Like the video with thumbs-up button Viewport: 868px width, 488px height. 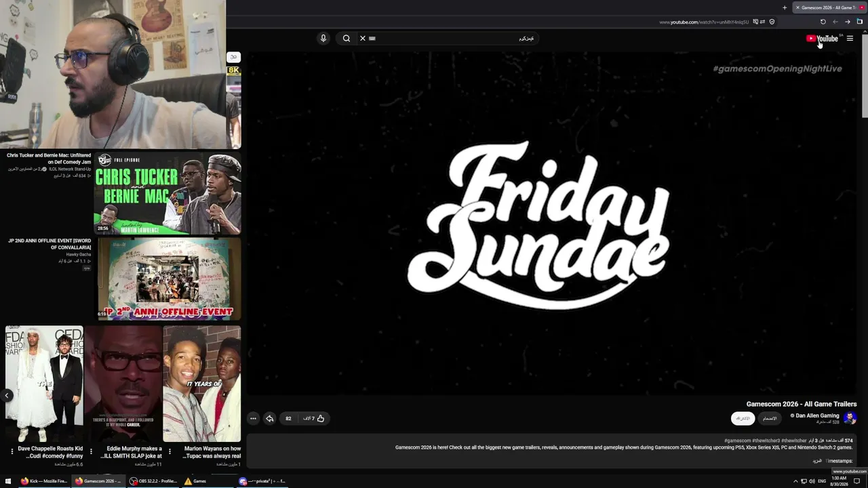point(314,418)
